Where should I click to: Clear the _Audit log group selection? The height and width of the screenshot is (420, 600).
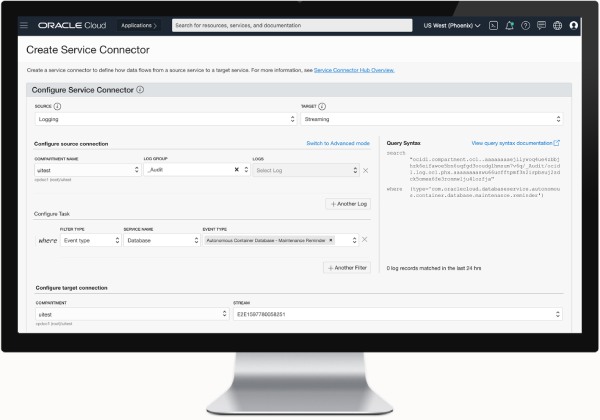236,169
